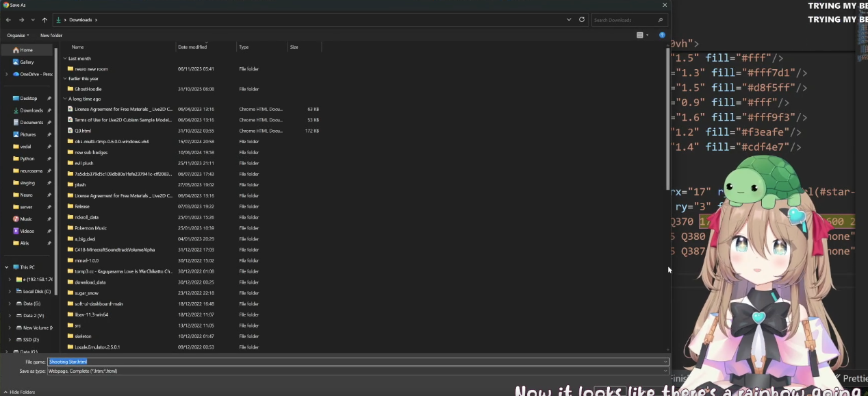Open Downloads quick access shortcut
Screen dimensions: 868x396
[31, 110]
